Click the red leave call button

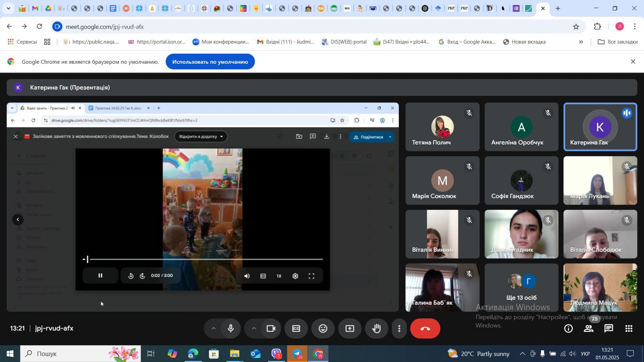425,328
